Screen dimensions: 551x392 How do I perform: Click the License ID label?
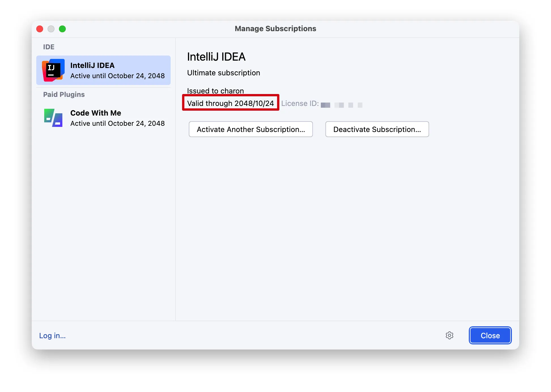pyautogui.click(x=300, y=103)
